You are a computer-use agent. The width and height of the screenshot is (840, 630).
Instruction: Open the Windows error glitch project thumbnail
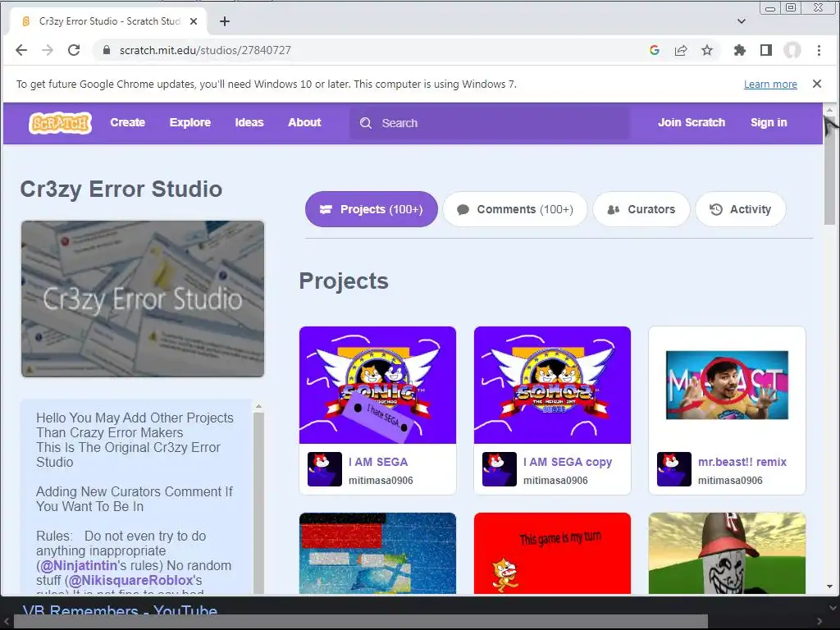377,554
